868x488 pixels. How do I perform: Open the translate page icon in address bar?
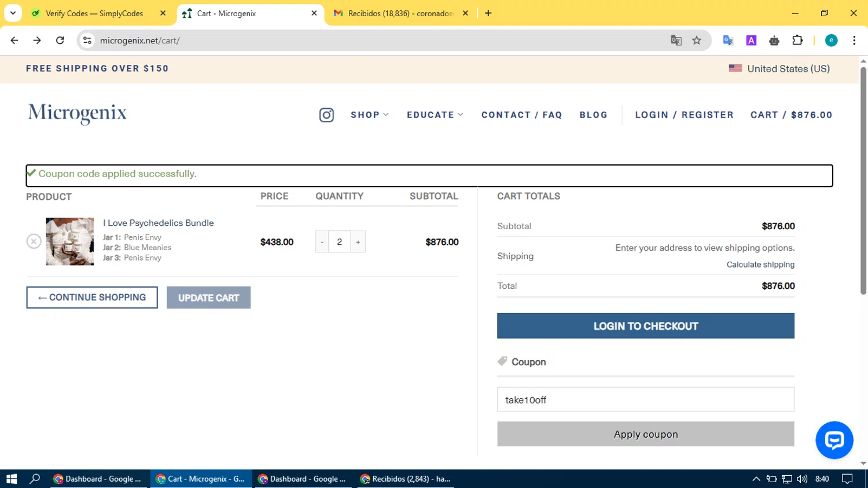click(676, 41)
